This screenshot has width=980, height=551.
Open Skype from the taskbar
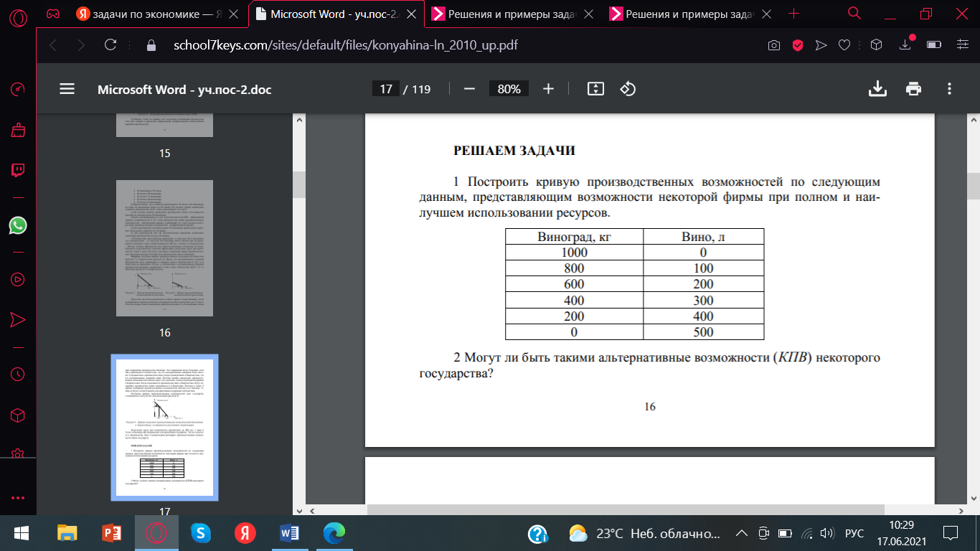(x=200, y=533)
